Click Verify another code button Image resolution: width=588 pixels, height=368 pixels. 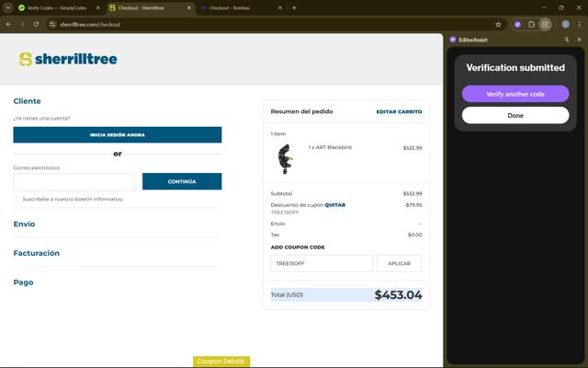(515, 94)
